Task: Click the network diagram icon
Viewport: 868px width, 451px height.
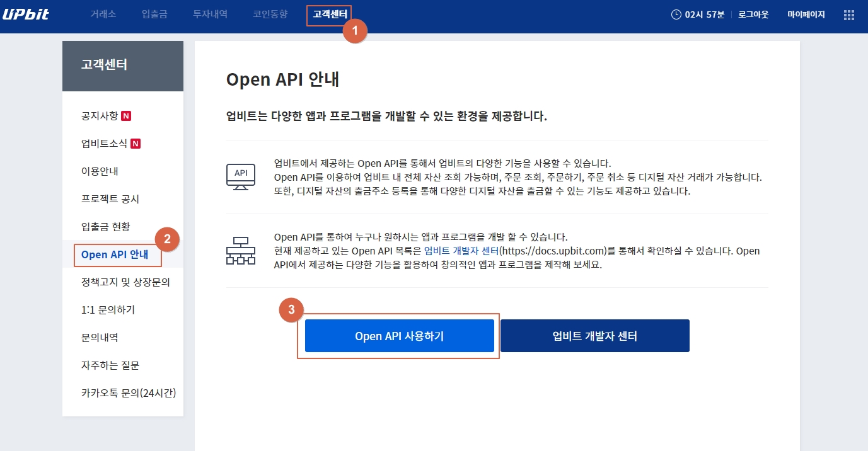Action: (x=241, y=251)
